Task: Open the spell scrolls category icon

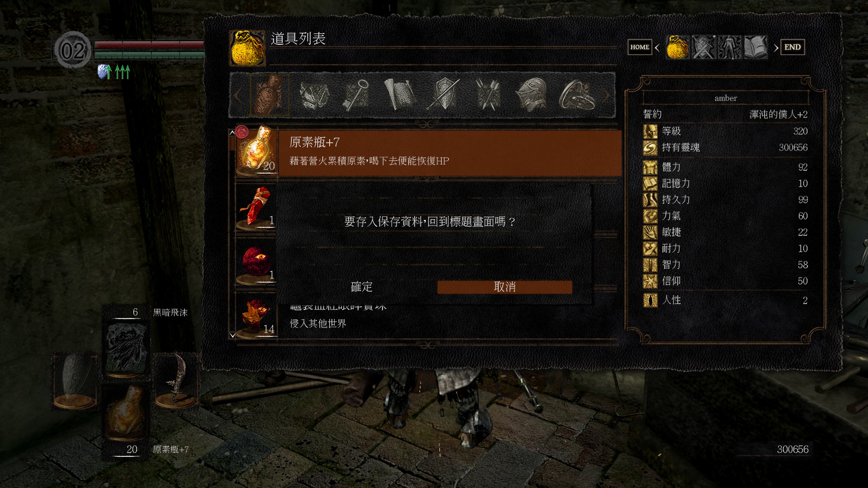Action: pyautogui.click(x=400, y=95)
